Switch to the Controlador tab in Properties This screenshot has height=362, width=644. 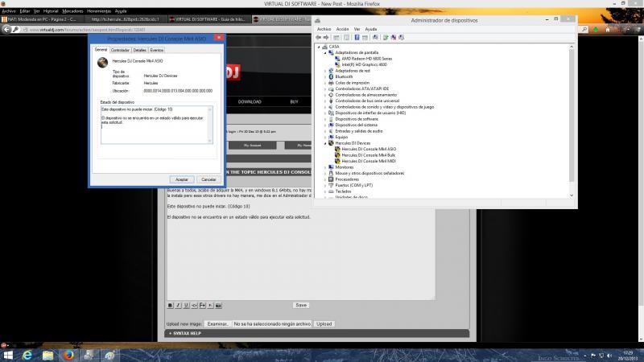[x=120, y=50]
